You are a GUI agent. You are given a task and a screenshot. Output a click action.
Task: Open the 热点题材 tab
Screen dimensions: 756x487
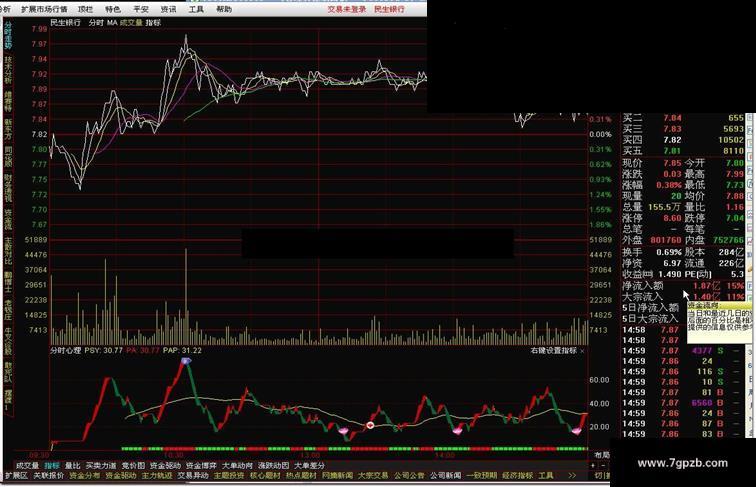coord(301,476)
